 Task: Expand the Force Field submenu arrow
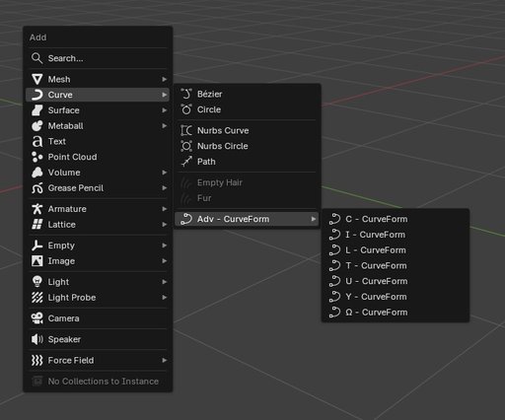(x=165, y=360)
